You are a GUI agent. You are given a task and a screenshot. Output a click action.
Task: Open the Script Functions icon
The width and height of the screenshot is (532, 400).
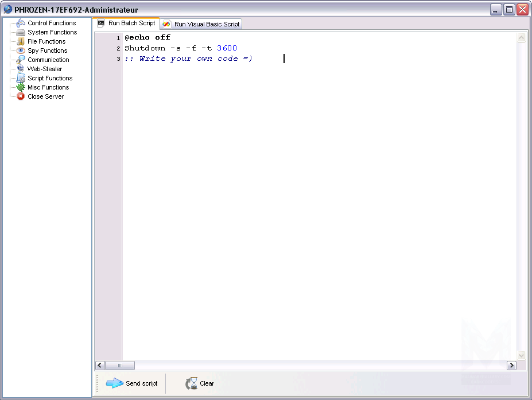coord(21,78)
